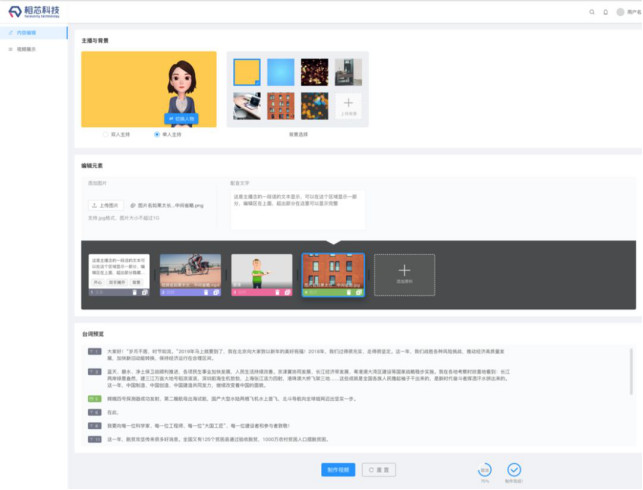Click the script line starting 大家好

click(x=306, y=355)
